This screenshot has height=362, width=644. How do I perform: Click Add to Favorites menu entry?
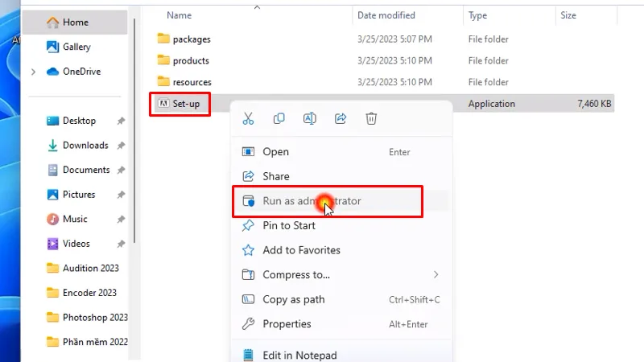(x=301, y=250)
